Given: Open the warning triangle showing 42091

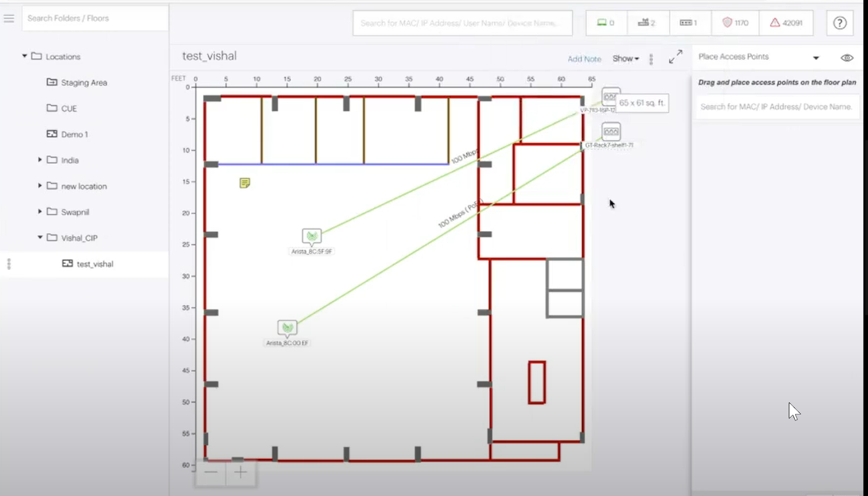Looking at the screenshot, I should pyautogui.click(x=786, y=23).
